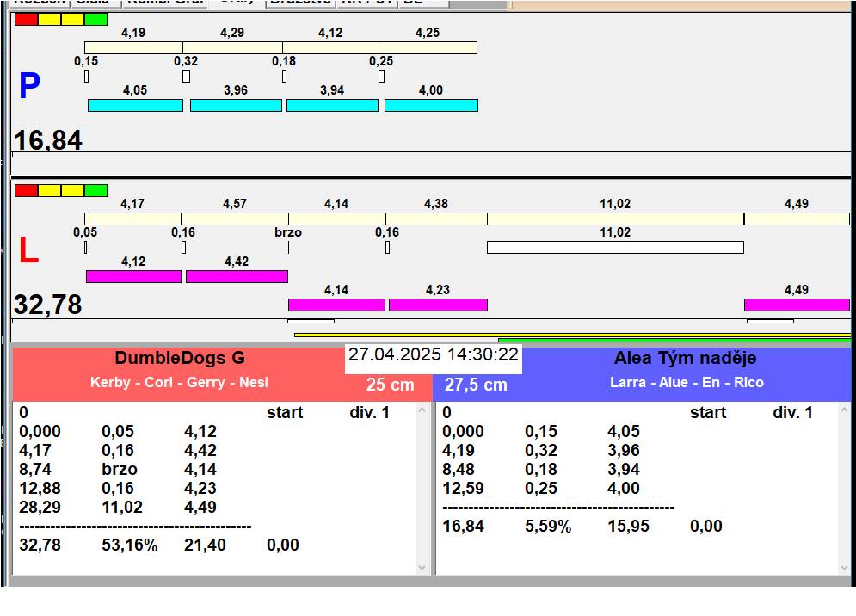Click the cream 4,29 segment in lane P
The width and height of the screenshot is (856, 616).
(x=232, y=47)
